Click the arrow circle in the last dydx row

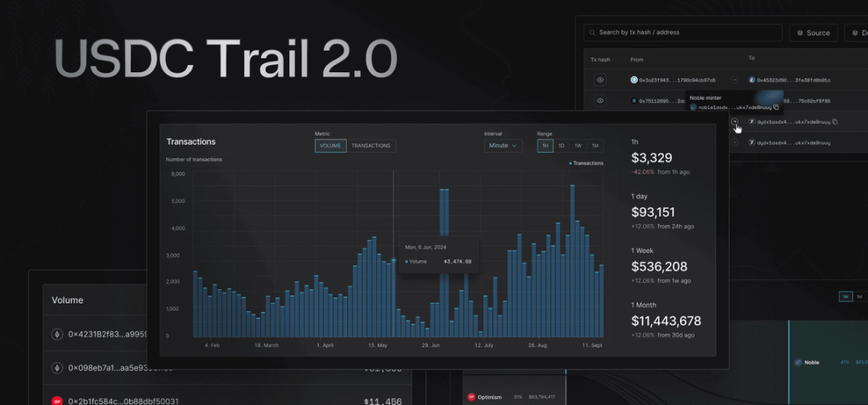click(x=735, y=142)
